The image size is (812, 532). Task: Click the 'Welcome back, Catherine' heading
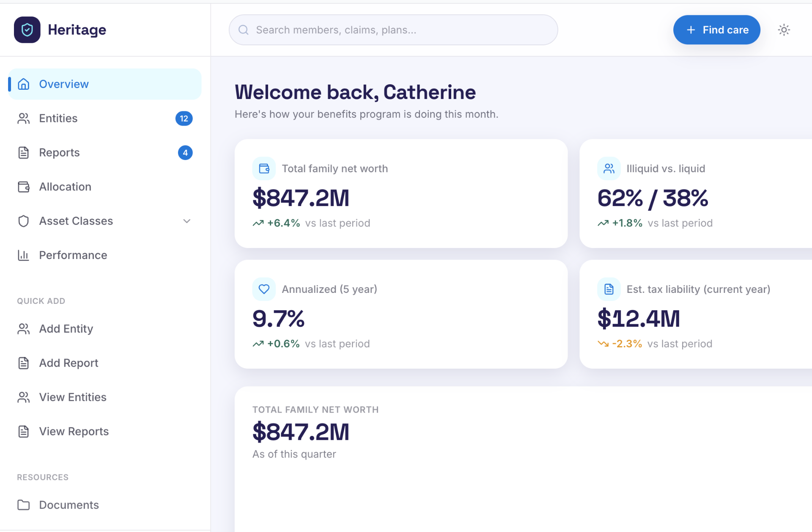tap(355, 92)
